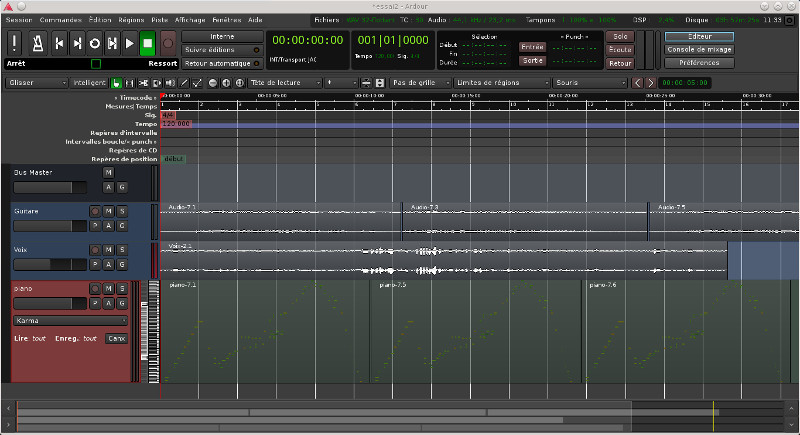Click the main timecode clock display
Image resolution: width=800 pixels, height=435 pixels.
pos(308,40)
